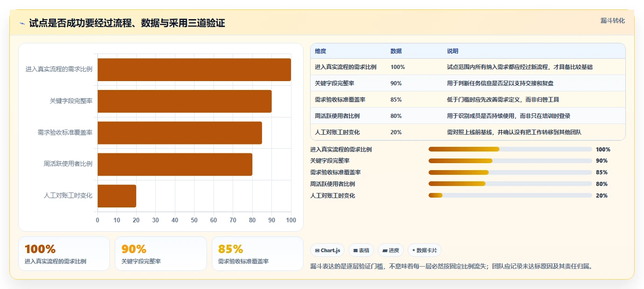The width and height of the screenshot is (644, 289).
Task: Click chart axis label 人工对账工时变化
Action: coord(68,195)
